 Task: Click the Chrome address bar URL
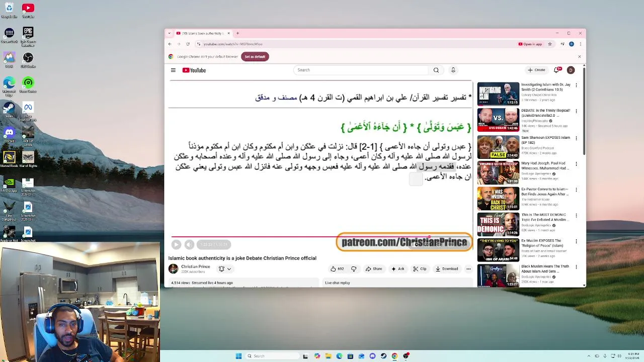coord(232,44)
